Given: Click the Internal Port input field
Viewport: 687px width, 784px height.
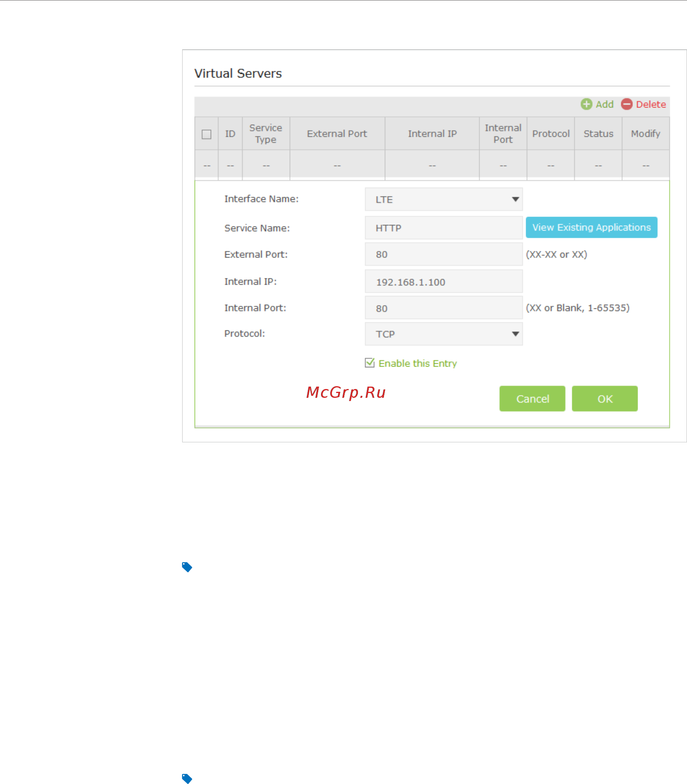Looking at the screenshot, I should click(444, 308).
